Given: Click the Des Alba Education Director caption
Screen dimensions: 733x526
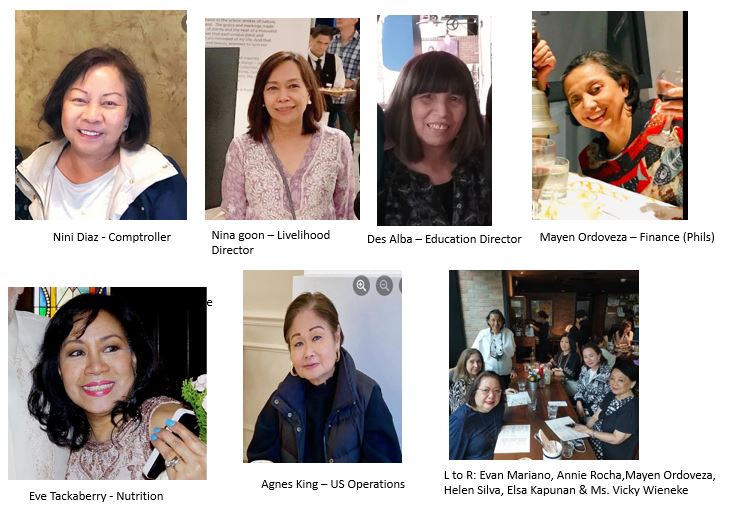Looking at the screenshot, I should (x=444, y=239).
